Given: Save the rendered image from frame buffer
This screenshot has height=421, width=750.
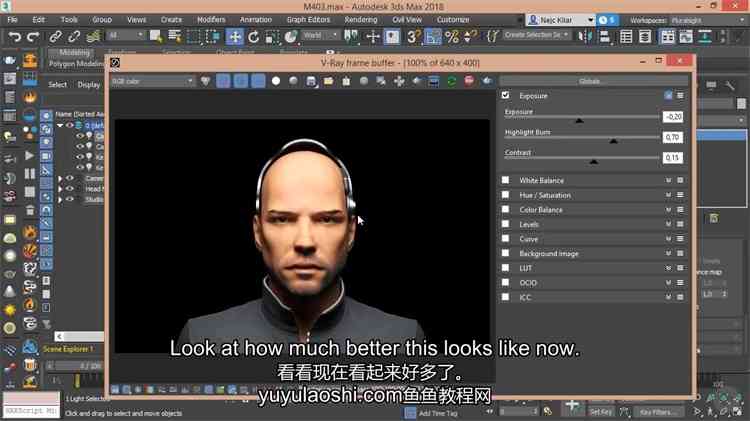Looking at the screenshot, I should coord(311,81).
